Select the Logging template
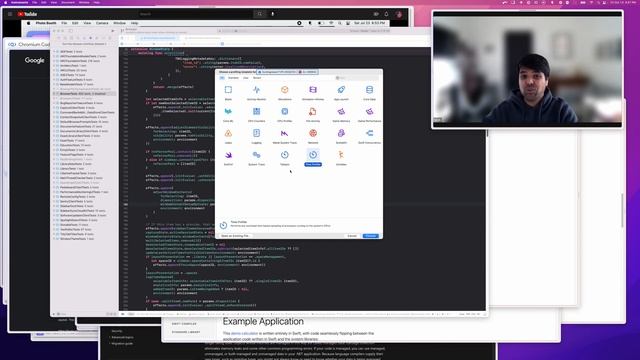 pyautogui.click(x=256, y=136)
